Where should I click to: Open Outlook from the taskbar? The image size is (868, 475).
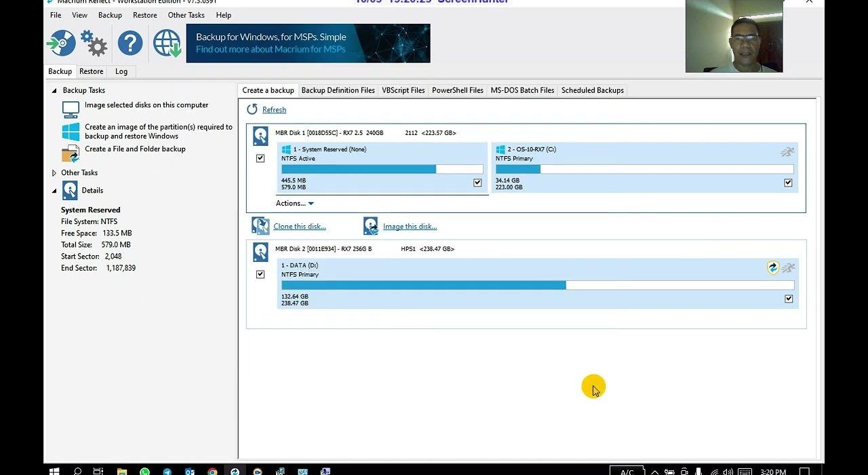click(190, 472)
